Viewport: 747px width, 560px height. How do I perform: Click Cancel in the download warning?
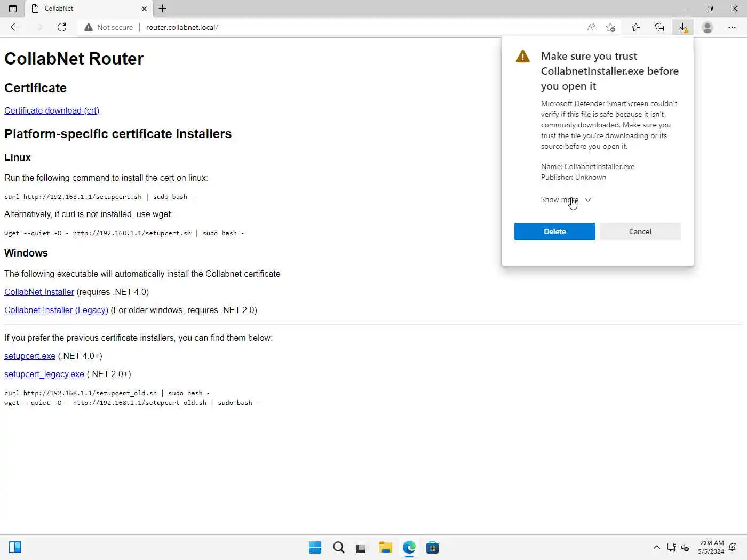(640, 231)
